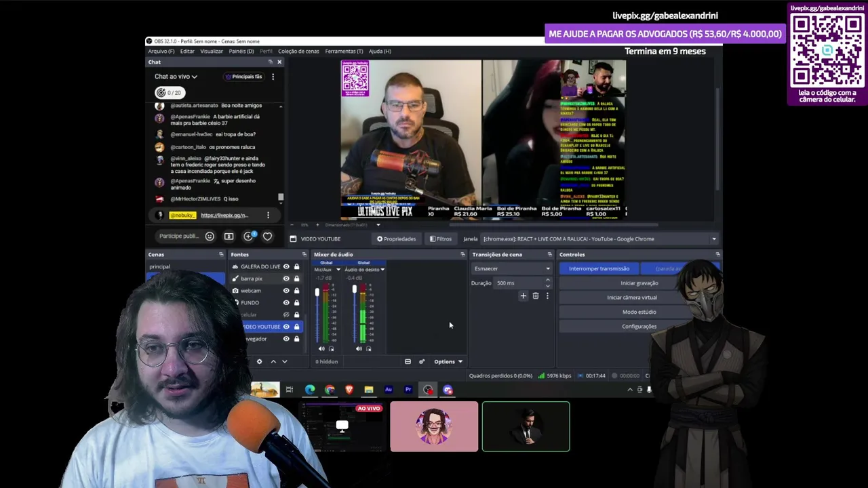Open preview scaling Dimensionado dropdown

tap(351, 225)
